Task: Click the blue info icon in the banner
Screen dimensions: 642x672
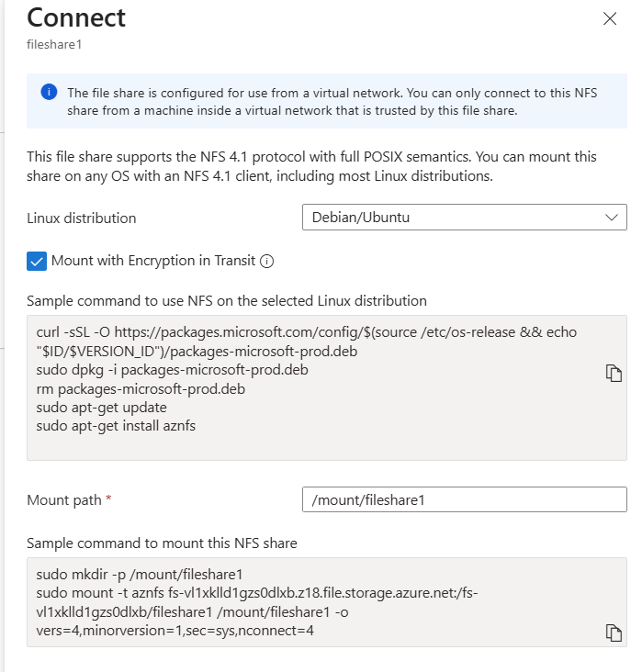Action: click(49, 93)
